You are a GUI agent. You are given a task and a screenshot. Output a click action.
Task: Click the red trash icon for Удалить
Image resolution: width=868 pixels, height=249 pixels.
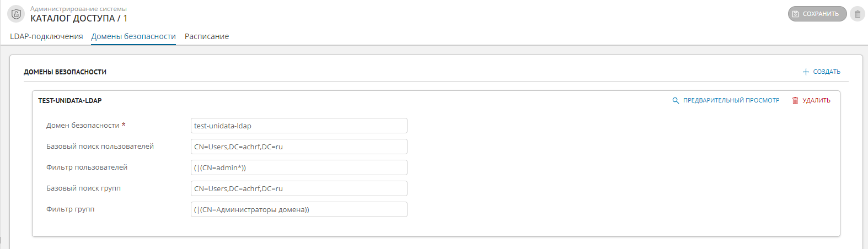click(795, 100)
